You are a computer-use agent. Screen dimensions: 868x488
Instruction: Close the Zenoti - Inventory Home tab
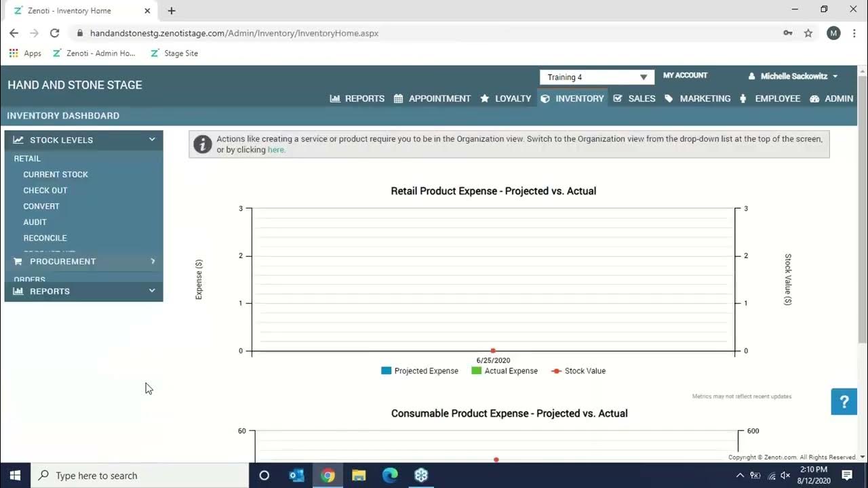tap(147, 11)
